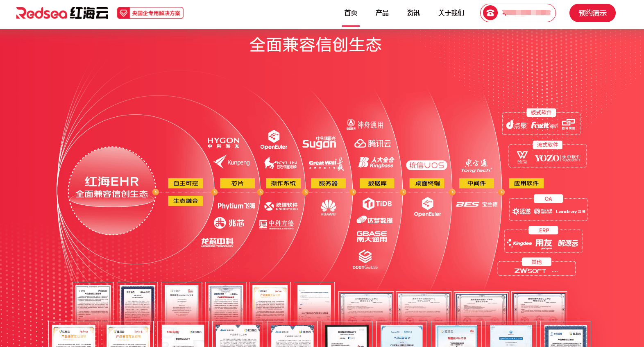Click the WPS logo
Viewport: 644px width, 347px height.
[x=522, y=157]
